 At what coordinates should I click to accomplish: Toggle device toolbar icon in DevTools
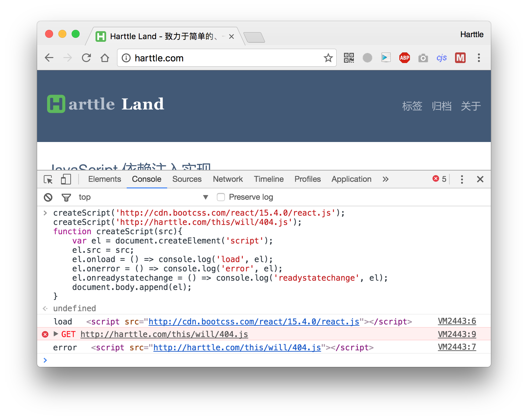66,179
